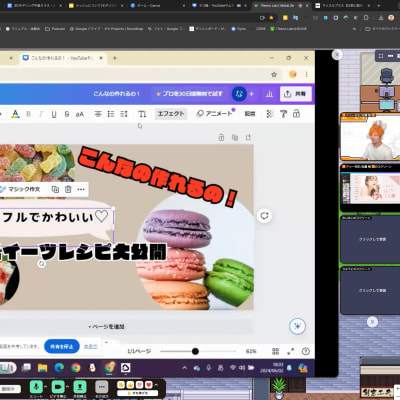Toggle underline text formatting

54,114
